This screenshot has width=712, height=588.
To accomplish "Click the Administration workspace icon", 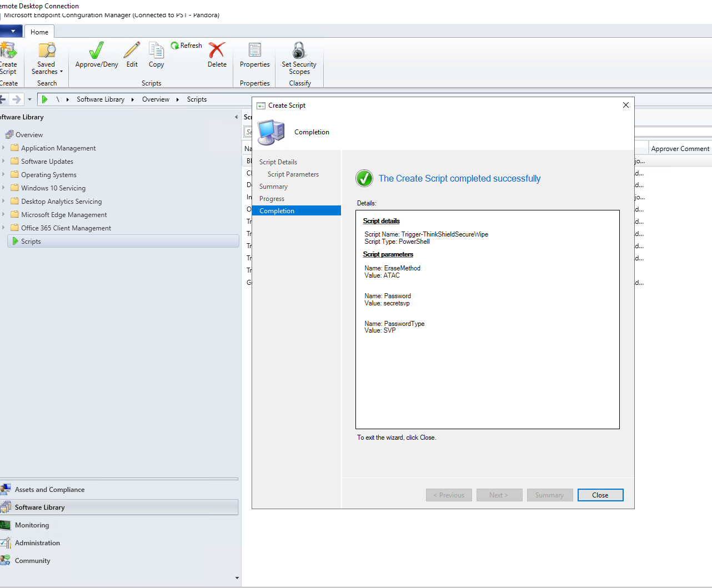I will click(x=6, y=542).
